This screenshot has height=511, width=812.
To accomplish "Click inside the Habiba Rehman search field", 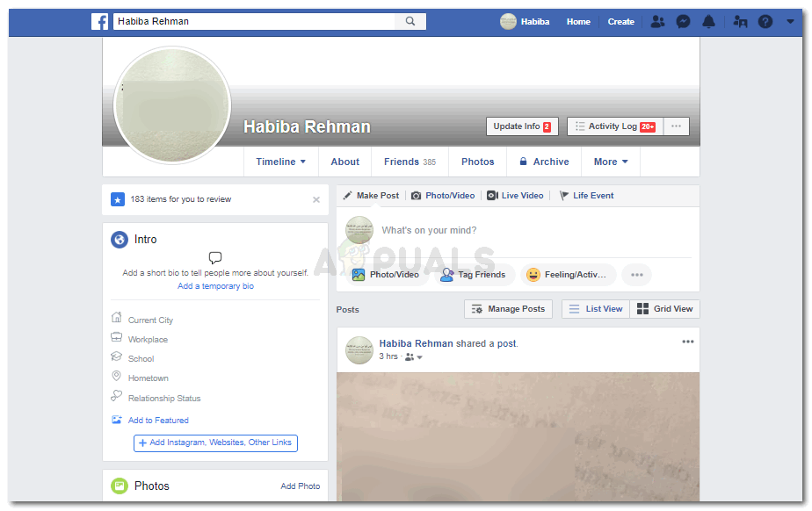I will 254,21.
